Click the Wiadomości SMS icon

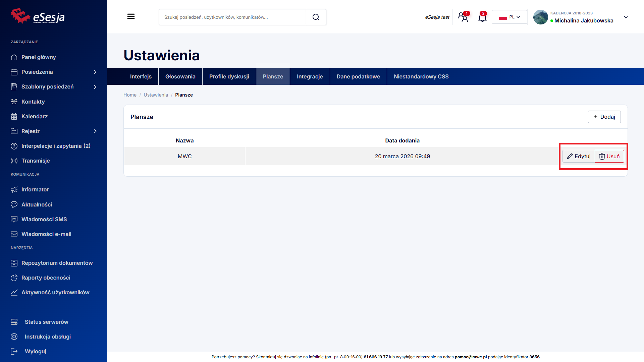click(14, 219)
